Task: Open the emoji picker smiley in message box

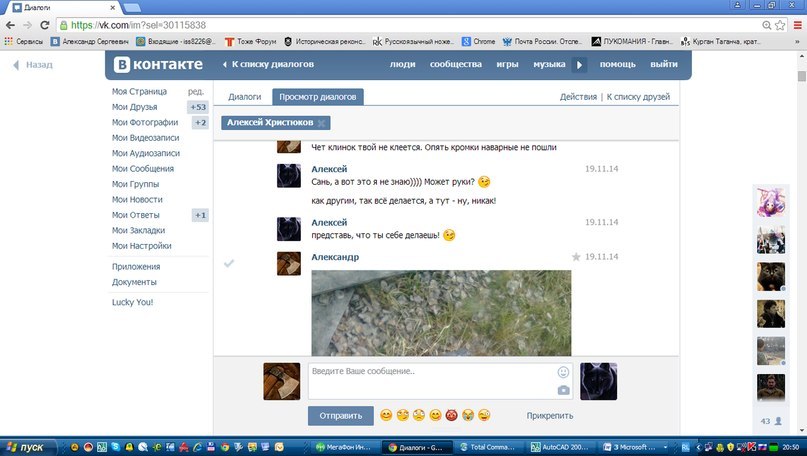Action: [x=563, y=372]
